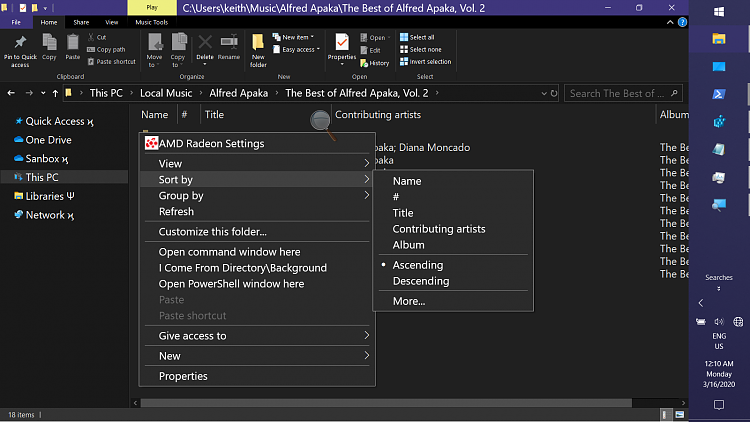Click Select none in the ribbon
Screen dimensions: 750x422
421,49
